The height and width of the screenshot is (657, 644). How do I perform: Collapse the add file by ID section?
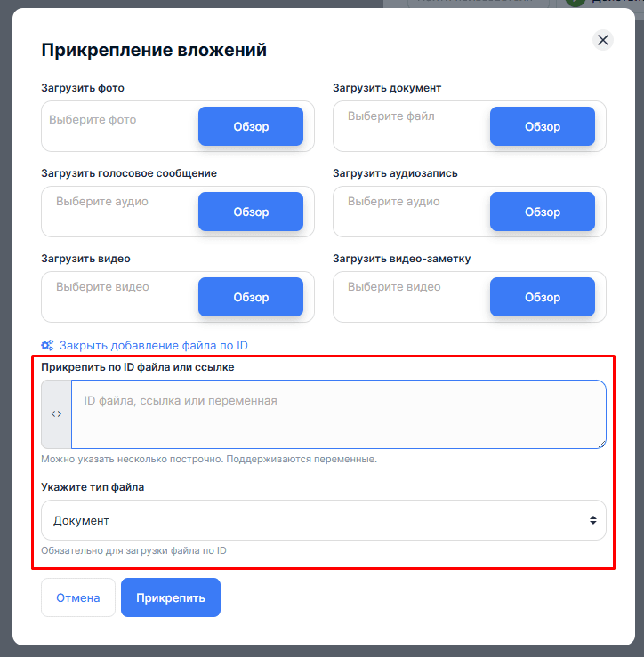(153, 346)
